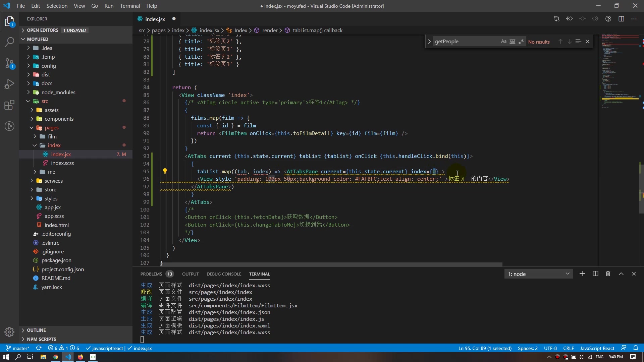Switch to the DEBUG CONSOLE tab
Viewport: 644px width, 362px height.
point(224,274)
